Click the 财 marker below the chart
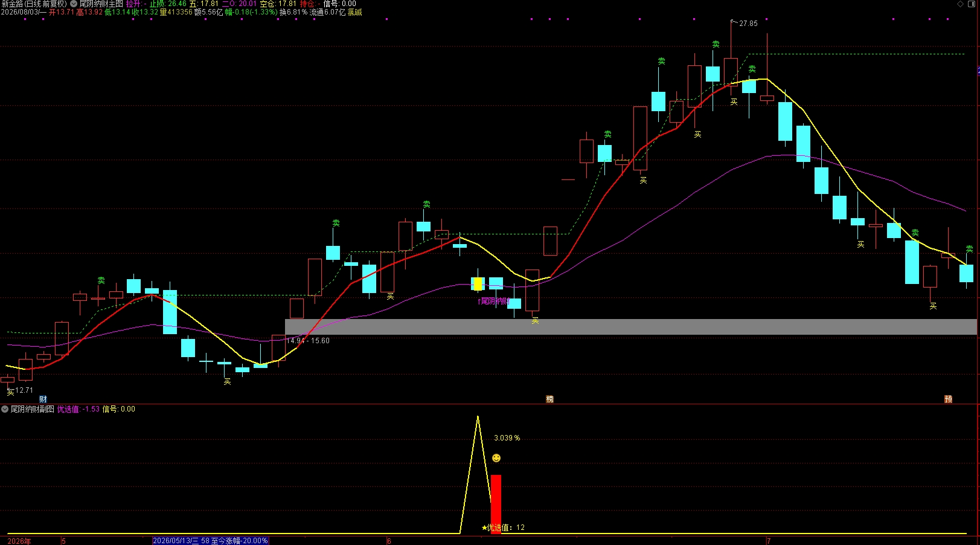The width and height of the screenshot is (980, 545). (43, 399)
